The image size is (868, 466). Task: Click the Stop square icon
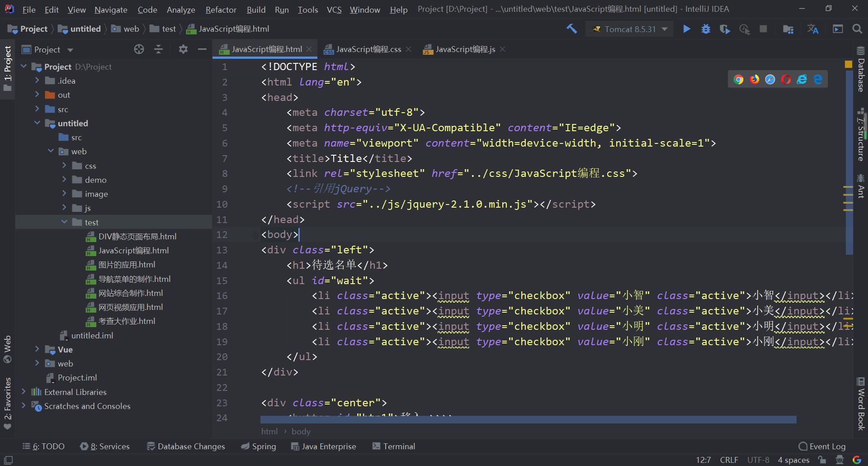click(763, 29)
